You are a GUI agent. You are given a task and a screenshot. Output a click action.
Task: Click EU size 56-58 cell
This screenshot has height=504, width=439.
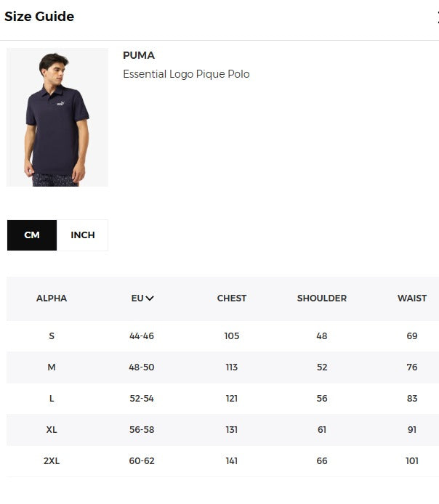point(142,430)
